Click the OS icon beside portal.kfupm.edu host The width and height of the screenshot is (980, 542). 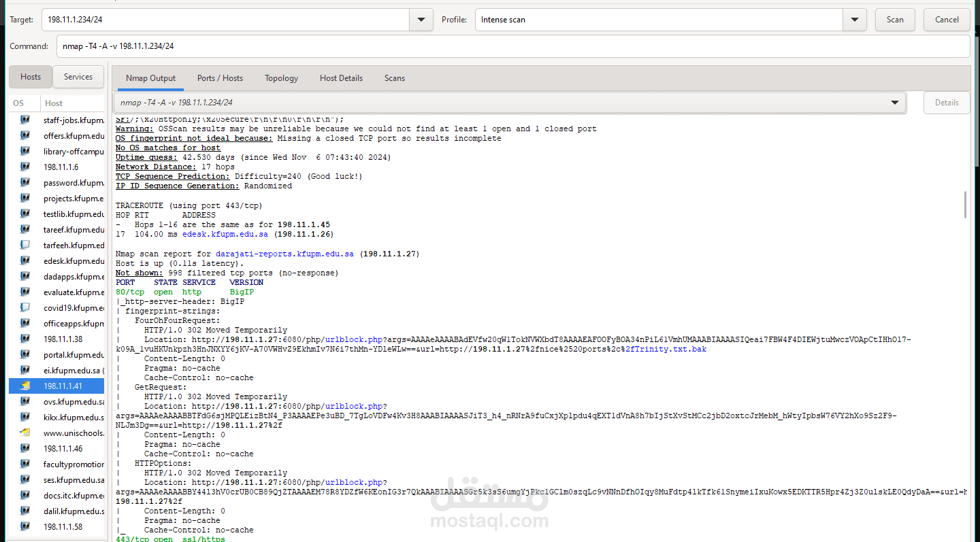(25, 354)
